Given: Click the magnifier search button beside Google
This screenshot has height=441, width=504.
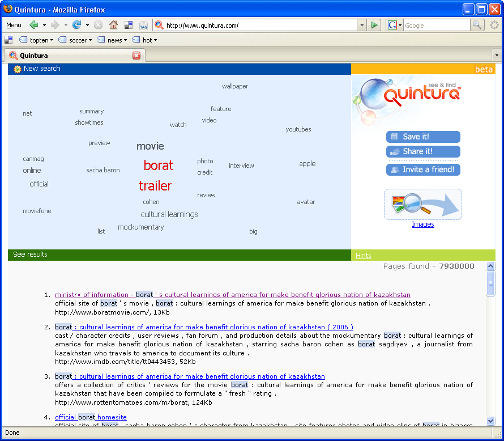Looking at the screenshot, I should tap(477, 25).
